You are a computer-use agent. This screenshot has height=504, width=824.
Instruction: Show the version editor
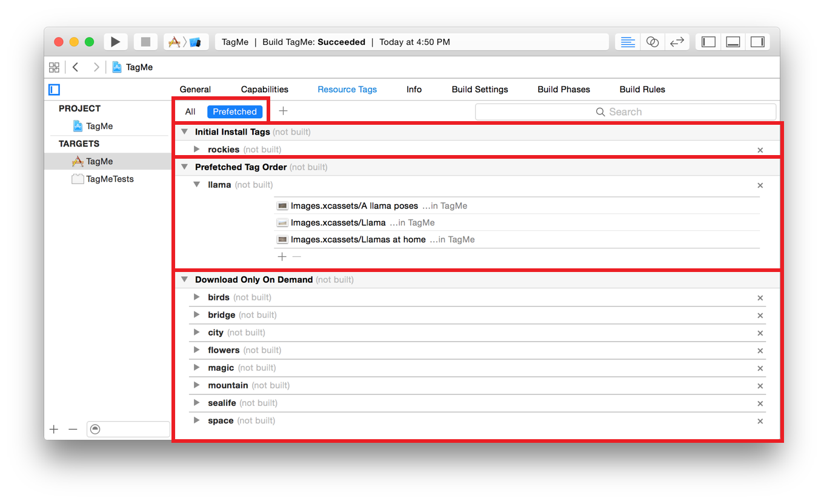(677, 42)
